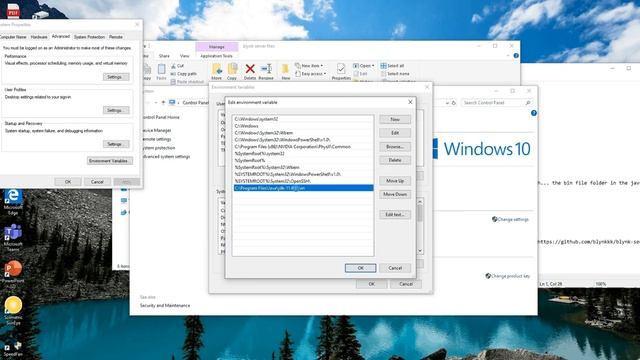
Task: Click the Browse... button
Action: click(x=395, y=147)
